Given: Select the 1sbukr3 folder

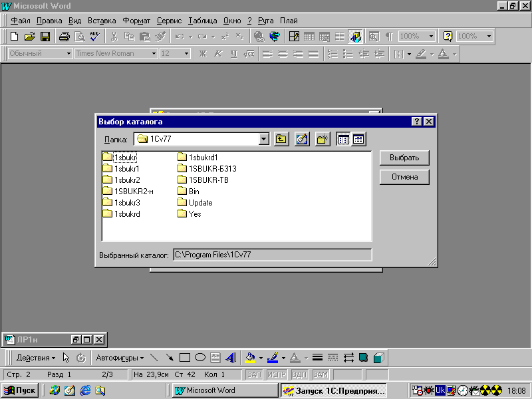Looking at the screenshot, I should pos(122,203).
